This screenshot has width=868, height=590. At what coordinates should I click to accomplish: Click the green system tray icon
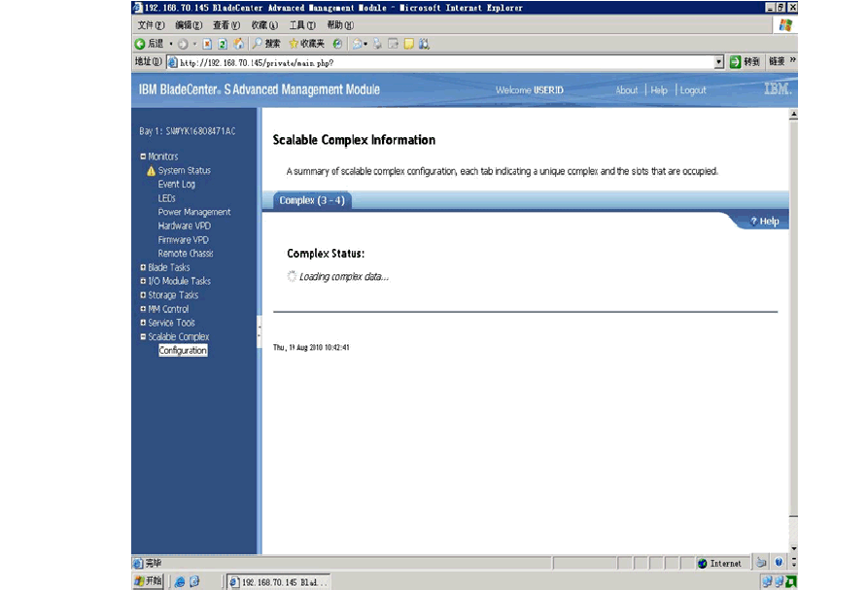[791, 581]
